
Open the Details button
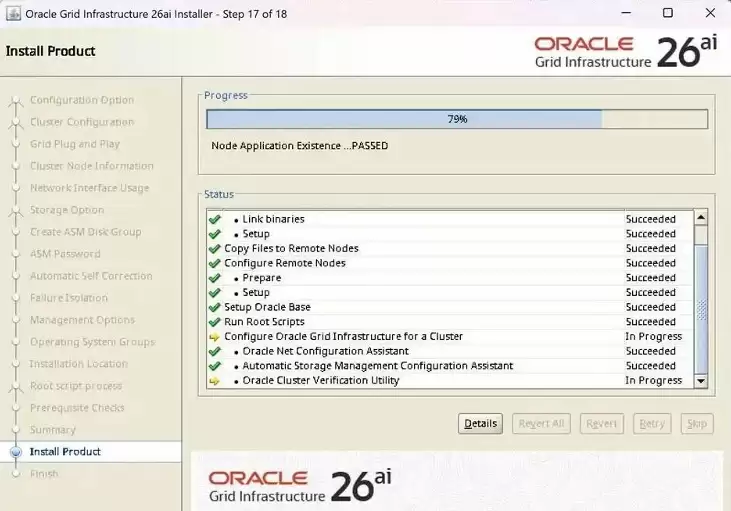(480, 423)
